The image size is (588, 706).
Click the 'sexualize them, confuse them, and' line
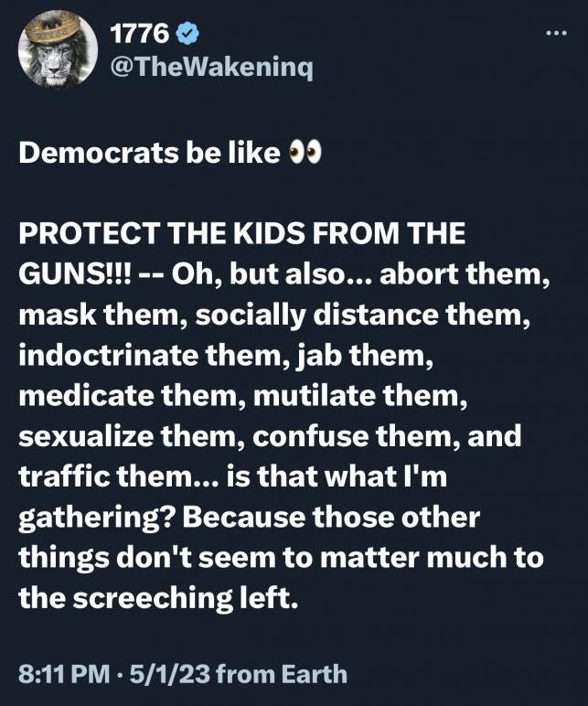pyautogui.click(x=270, y=435)
